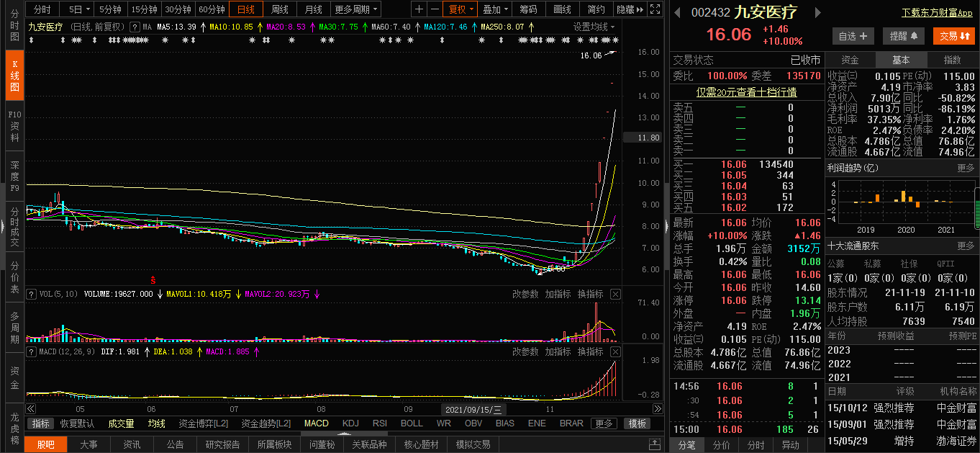
Task: Switch chart to 15分钟 period
Action: click(x=144, y=9)
